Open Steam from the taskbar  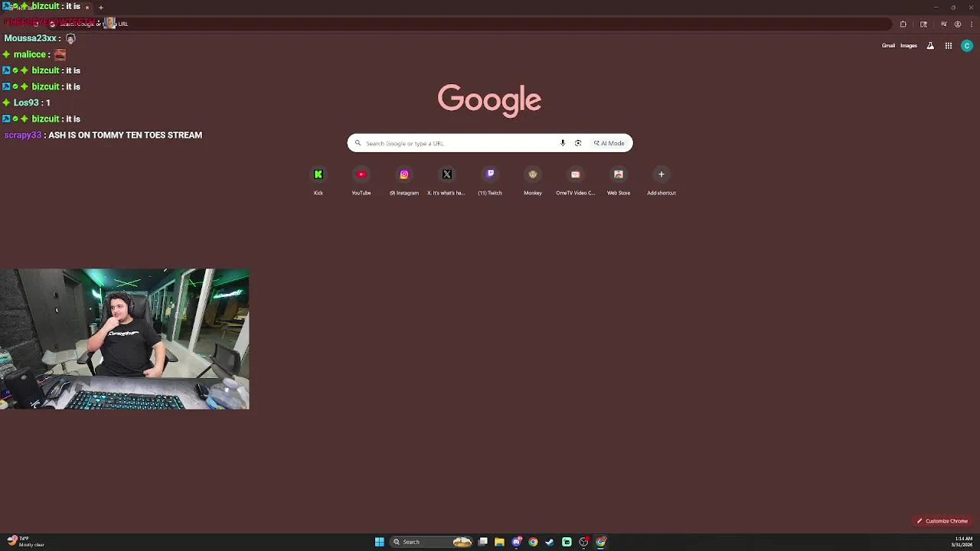(x=550, y=542)
